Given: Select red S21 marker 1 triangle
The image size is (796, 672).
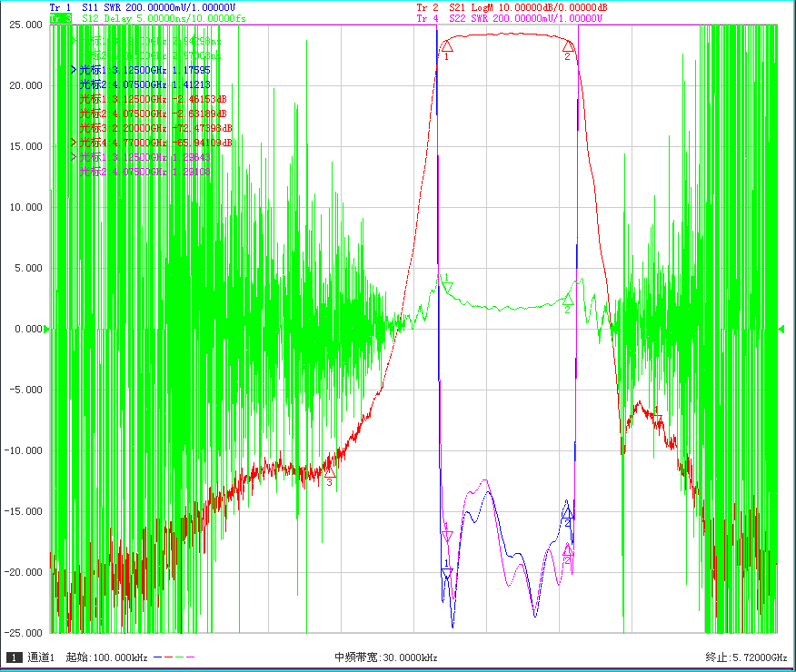Looking at the screenshot, I should point(447,46).
